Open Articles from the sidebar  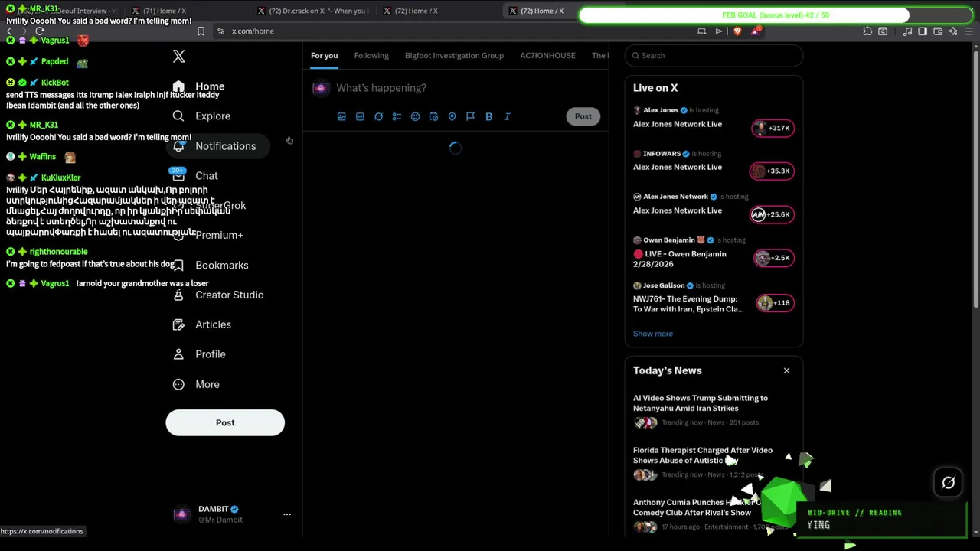(x=202, y=324)
